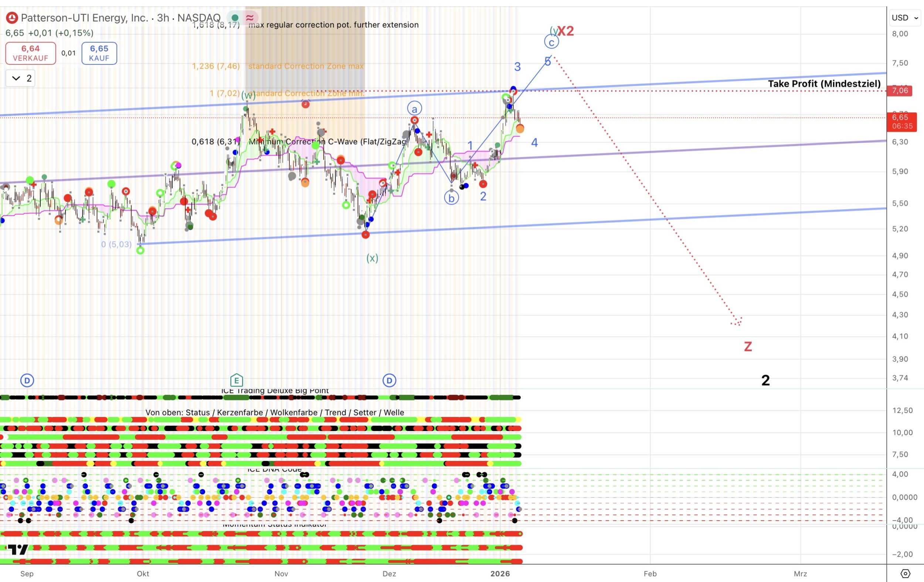Click the current price 6,65 countdown label
Screen dimensions: 924x582
[902, 121]
